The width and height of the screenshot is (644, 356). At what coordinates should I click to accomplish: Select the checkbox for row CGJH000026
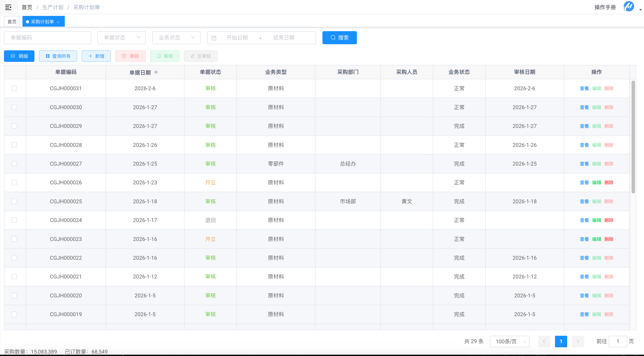click(14, 183)
